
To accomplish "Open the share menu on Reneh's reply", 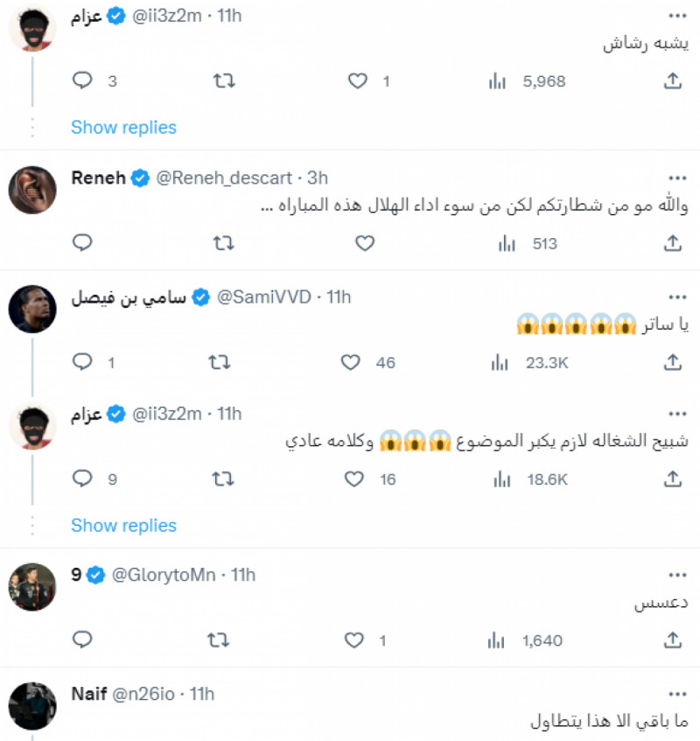I will pos(672,244).
